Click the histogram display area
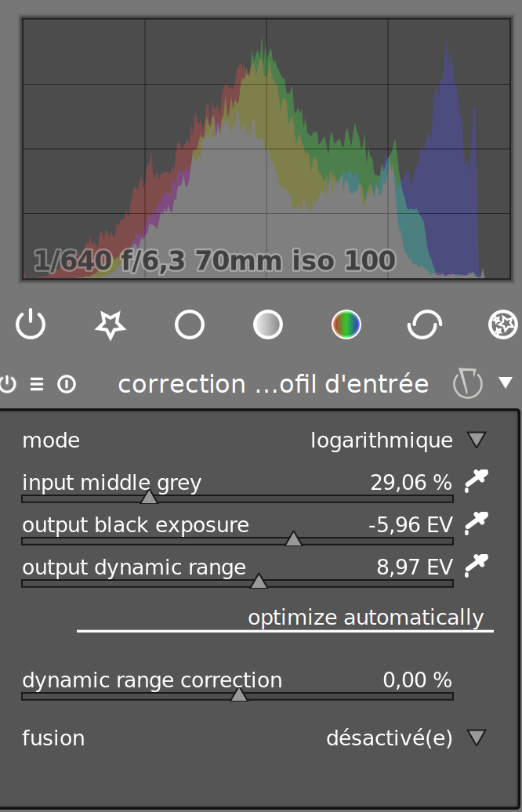This screenshot has height=812, width=522. tap(266, 149)
